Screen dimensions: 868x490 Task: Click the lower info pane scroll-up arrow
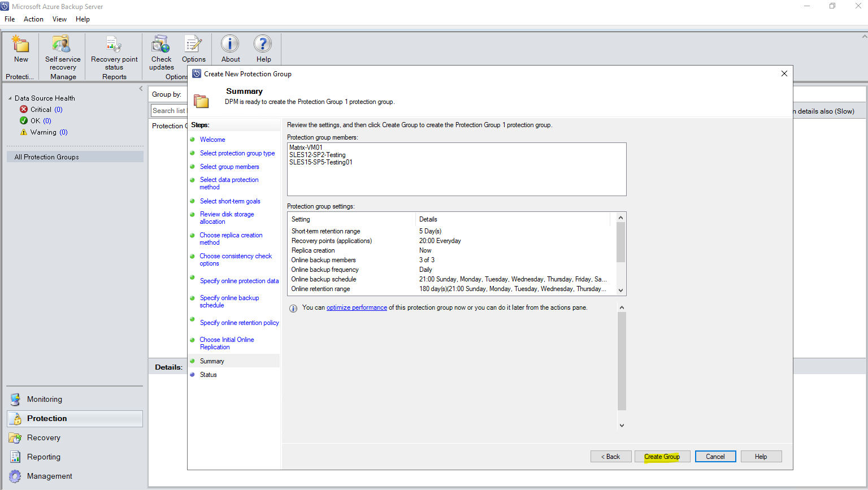click(622, 308)
